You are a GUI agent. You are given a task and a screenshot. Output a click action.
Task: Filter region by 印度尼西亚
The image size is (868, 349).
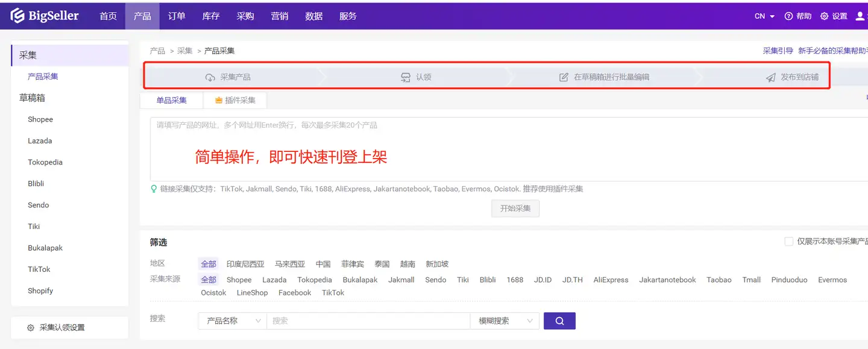[x=245, y=264]
